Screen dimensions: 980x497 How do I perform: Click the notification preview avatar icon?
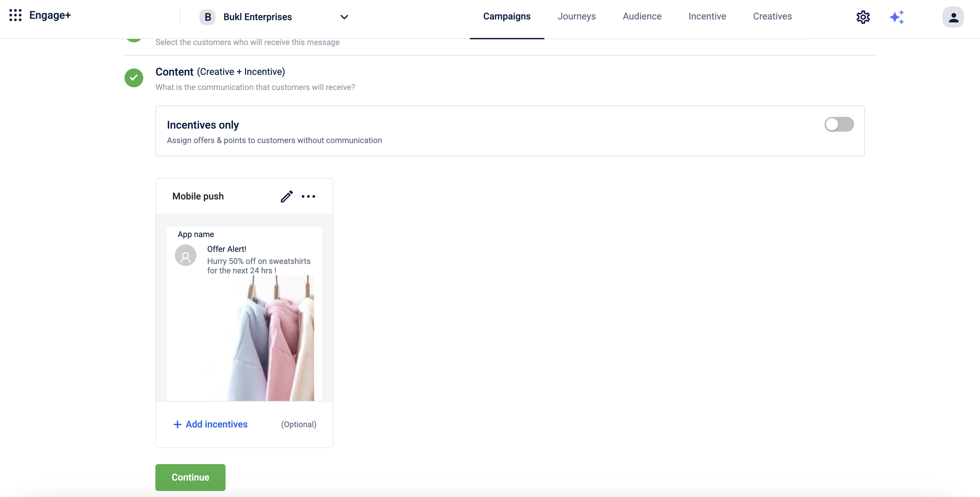click(x=186, y=255)
